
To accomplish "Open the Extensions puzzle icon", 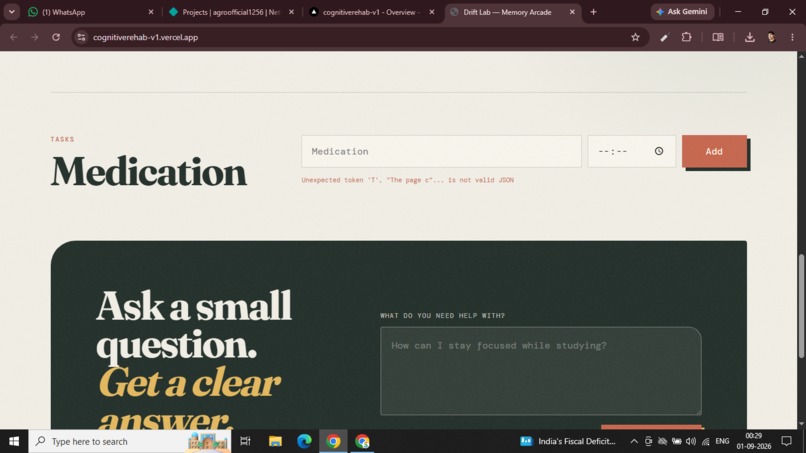I will click(686, 37).
